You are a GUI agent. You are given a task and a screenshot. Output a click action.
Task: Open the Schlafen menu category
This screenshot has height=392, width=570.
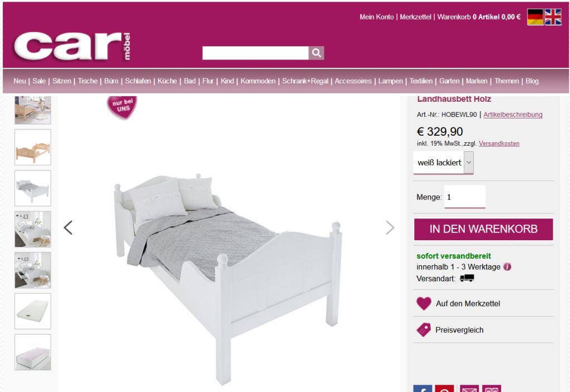[138, 81]
